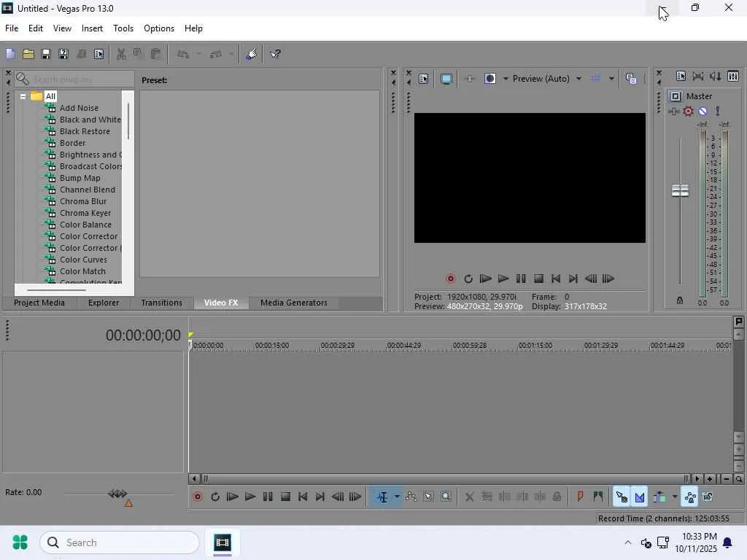The height and width of the screenshot is (560, 747).
Task: Open Master bus output routing icon
Action: pos(676,96)
